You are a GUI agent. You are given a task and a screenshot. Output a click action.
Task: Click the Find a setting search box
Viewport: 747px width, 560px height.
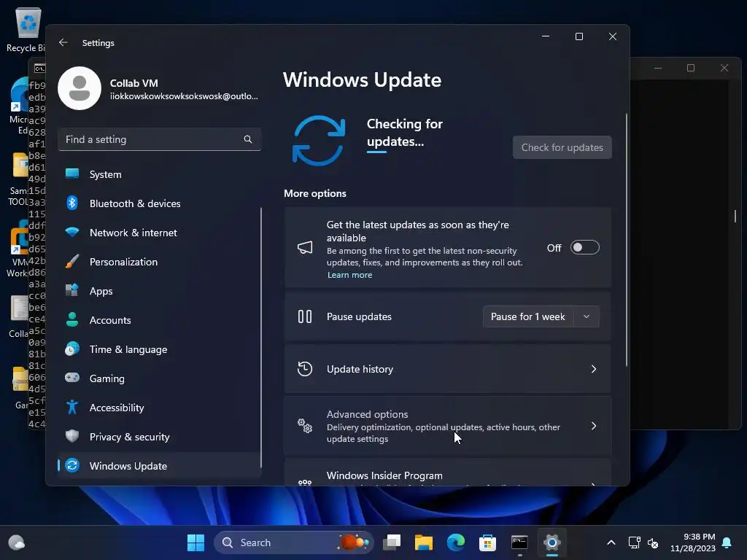pyautogui.click(x=159, y=139)
